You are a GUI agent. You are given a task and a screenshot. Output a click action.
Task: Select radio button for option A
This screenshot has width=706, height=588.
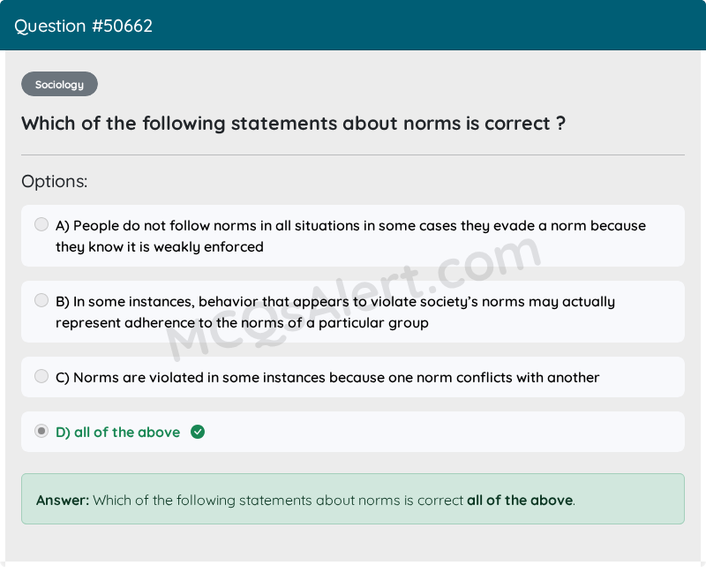click(41, 224)
